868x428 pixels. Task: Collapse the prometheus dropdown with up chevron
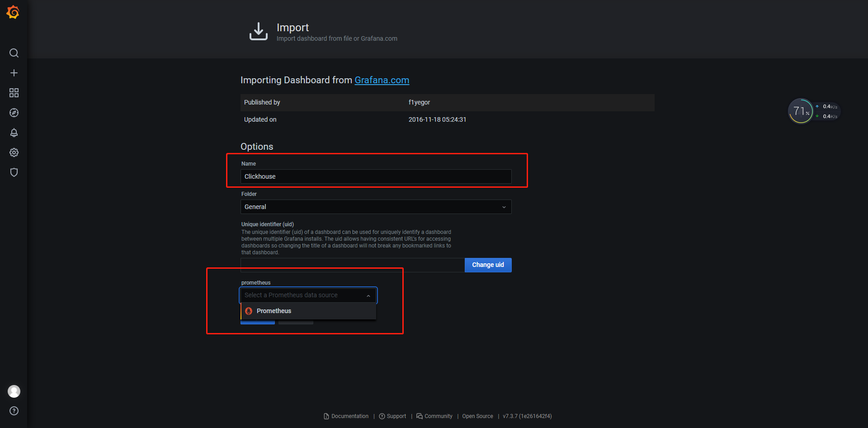tap(368, 295)
